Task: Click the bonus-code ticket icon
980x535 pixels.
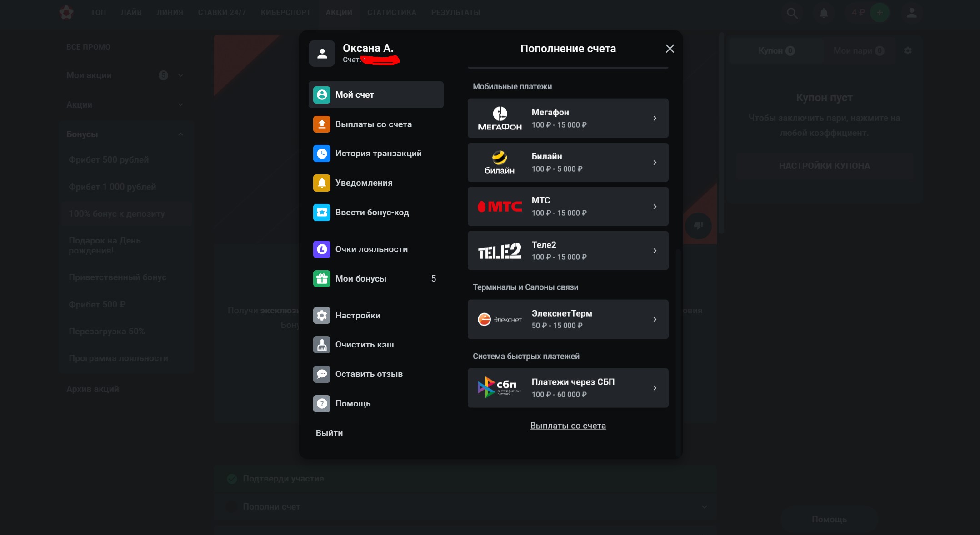Action: [x=322, y=212]
